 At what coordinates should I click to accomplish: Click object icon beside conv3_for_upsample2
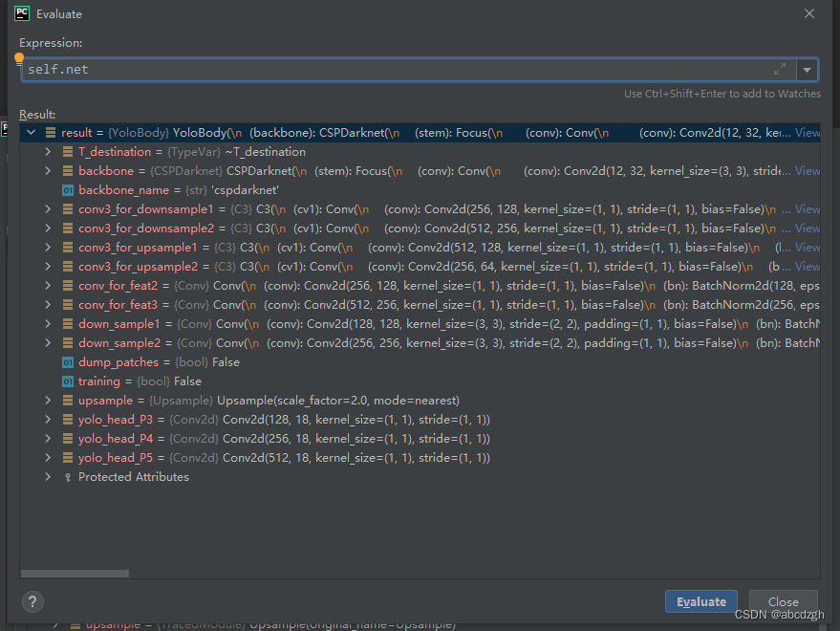pyautogui.click(x=68, y=267)
